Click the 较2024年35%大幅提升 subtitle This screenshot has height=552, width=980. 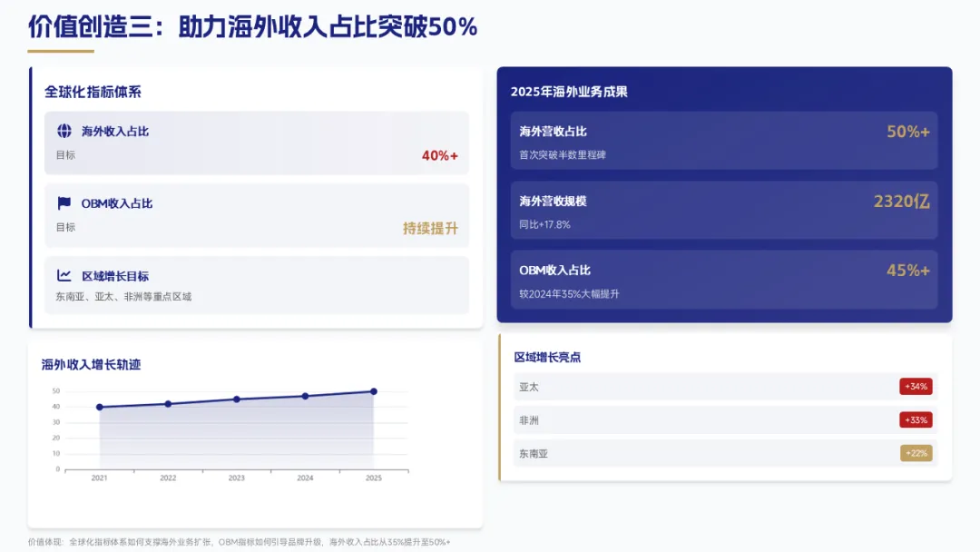pyautogui.click(x=569, y=294)
